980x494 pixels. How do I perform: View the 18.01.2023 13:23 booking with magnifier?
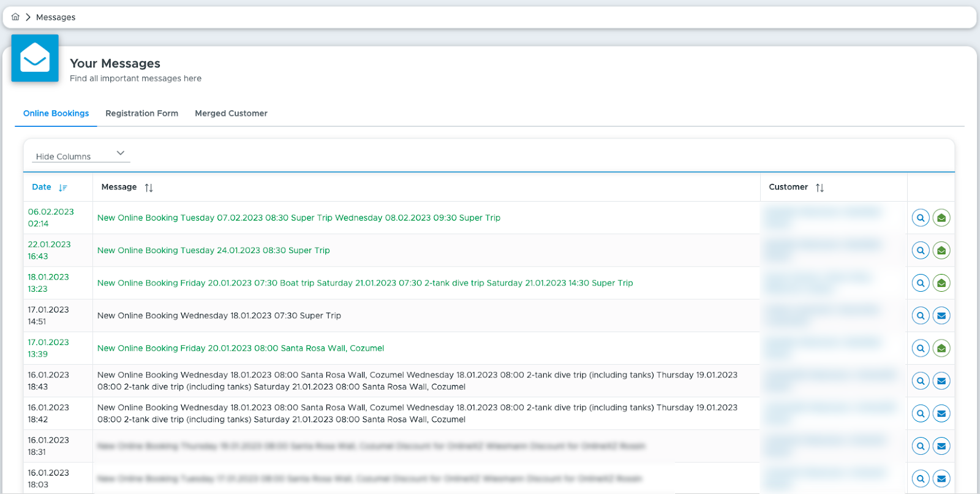tap(921, 283)
